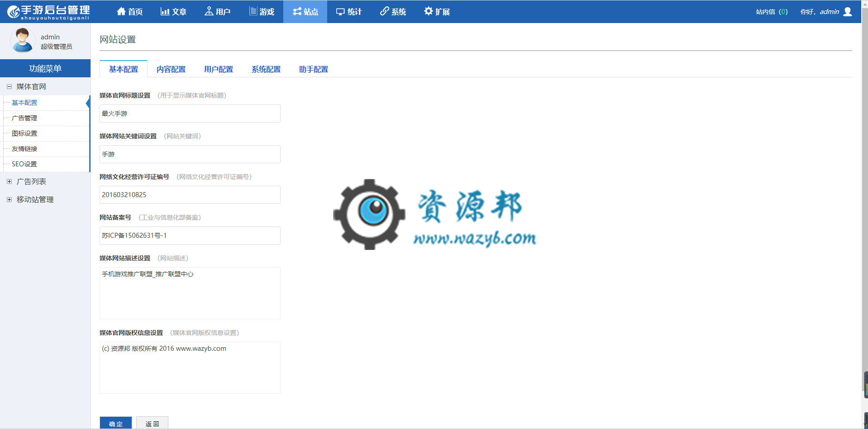Click the admin avatar picture in sidebar
Screen dimensions: 868x429
[x=22, y=40]
